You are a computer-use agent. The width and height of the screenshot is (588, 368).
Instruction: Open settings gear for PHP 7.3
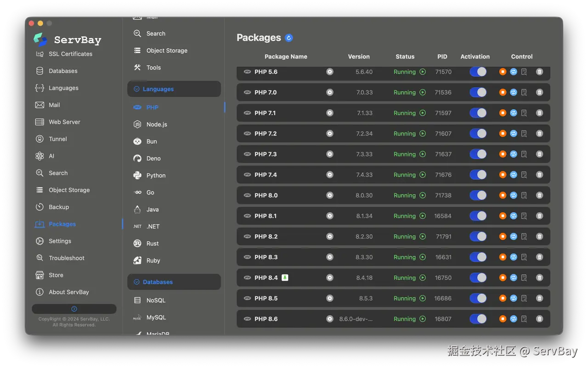[x=330, y=154]
